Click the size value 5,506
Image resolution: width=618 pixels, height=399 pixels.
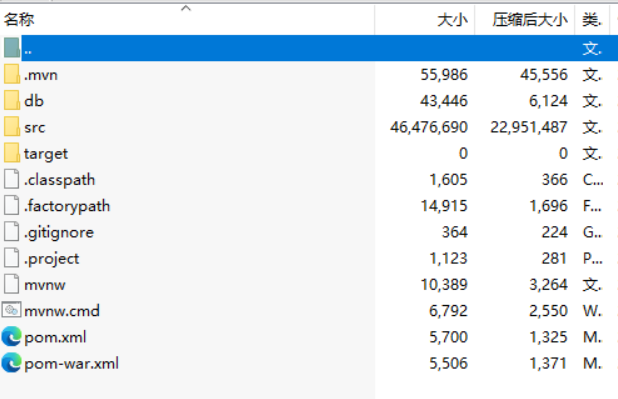tap(449, 364)
